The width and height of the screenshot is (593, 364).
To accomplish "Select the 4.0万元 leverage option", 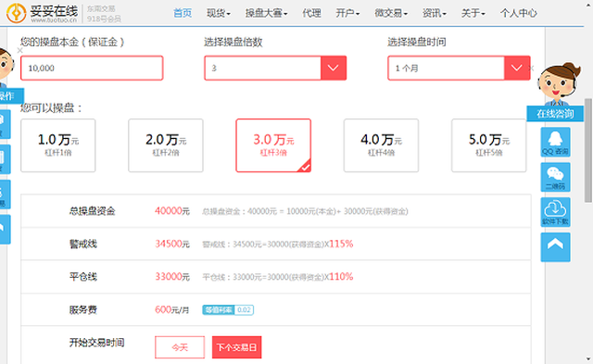I will pos(381,145).
